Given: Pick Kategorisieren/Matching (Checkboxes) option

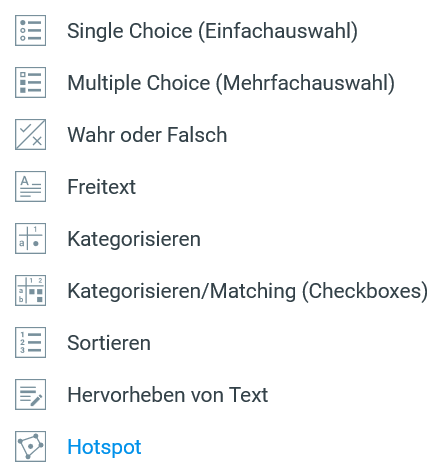Looking at the screenshot, I should pyautogui.click(x=248, y=291).
